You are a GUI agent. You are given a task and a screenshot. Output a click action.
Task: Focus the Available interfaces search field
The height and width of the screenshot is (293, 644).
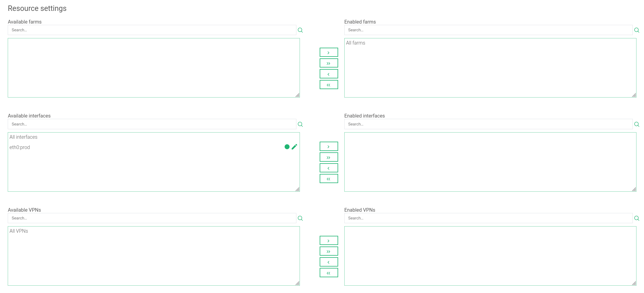[x=152, y=124]
